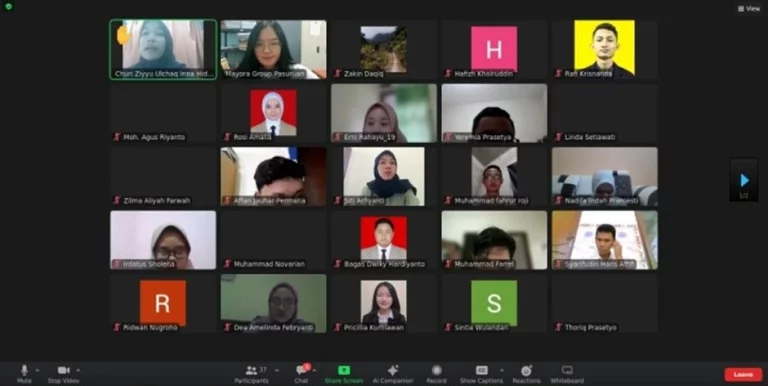Expand the caret next to Participants
Image resolution: width=768 pixels, height=386 pixels.
[277, 370]
